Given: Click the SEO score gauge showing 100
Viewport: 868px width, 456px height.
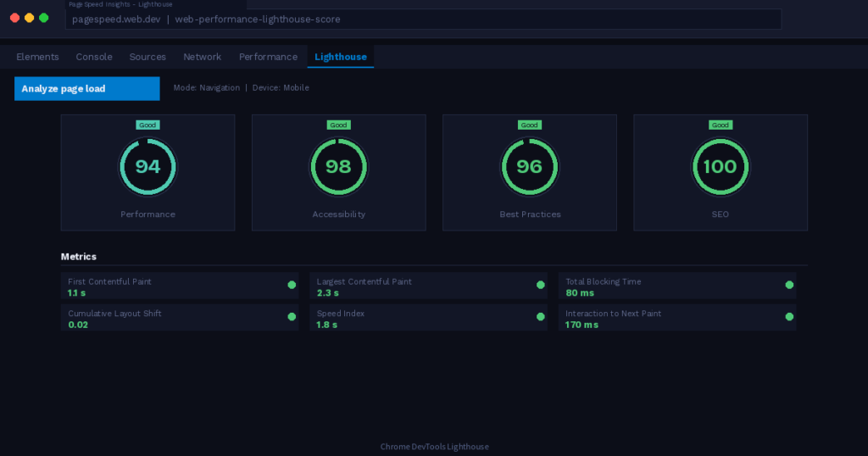Looking at the screenshot, I should pos(720,167).
